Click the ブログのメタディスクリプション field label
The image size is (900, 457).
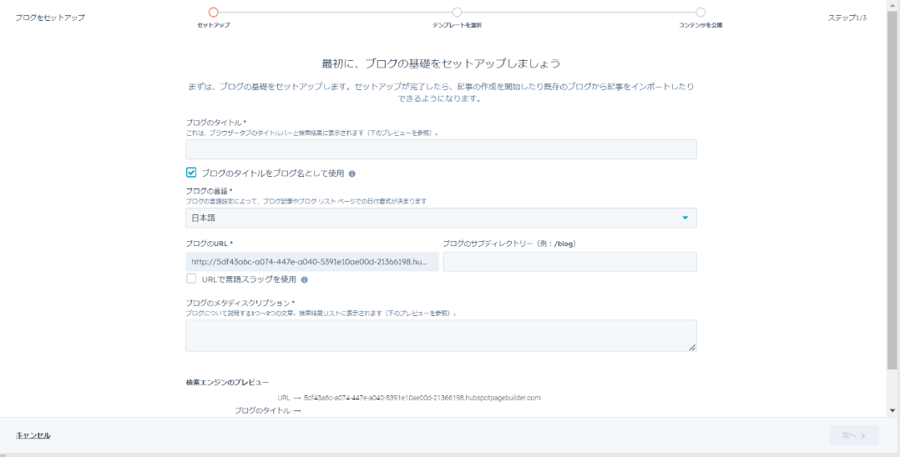(x=240, y=303)
